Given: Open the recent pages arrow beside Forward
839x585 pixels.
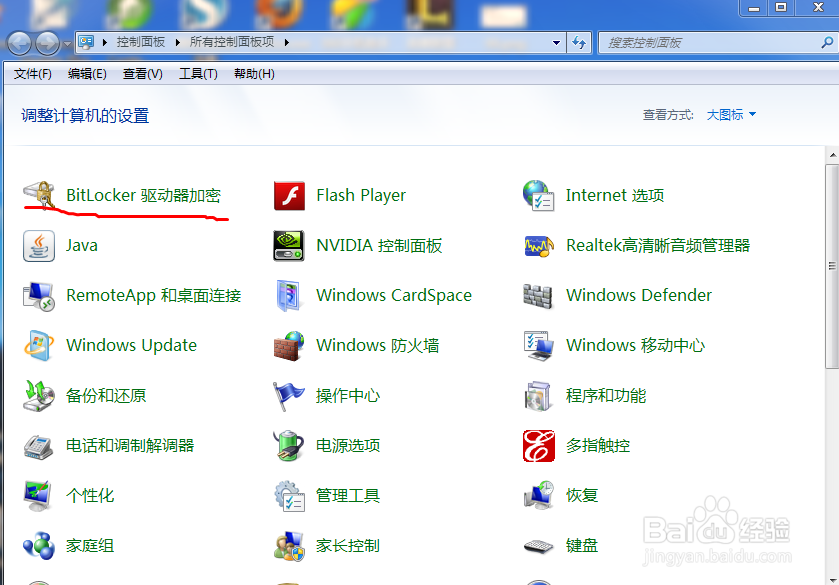Looking at the screenshot, I should click(67, 44).
